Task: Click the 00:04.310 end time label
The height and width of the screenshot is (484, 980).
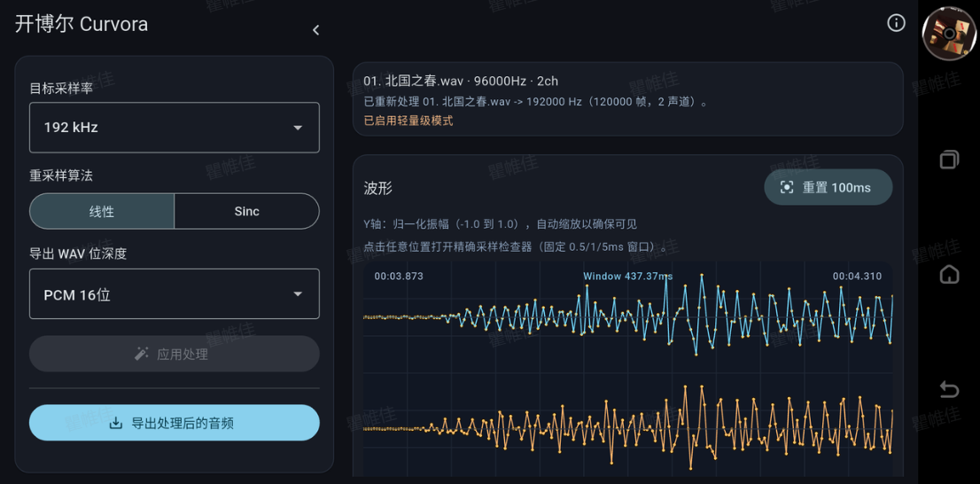Action: pyautogui.click(x=857, y=276)
